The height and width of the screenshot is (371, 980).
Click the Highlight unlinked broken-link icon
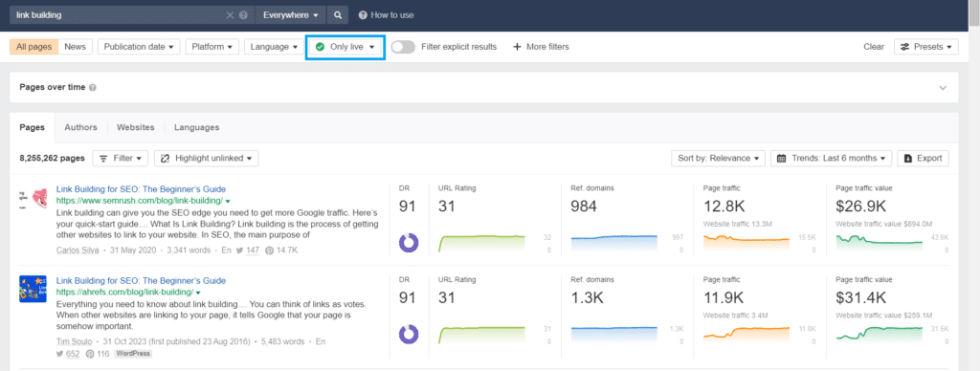tap(166, 159)
